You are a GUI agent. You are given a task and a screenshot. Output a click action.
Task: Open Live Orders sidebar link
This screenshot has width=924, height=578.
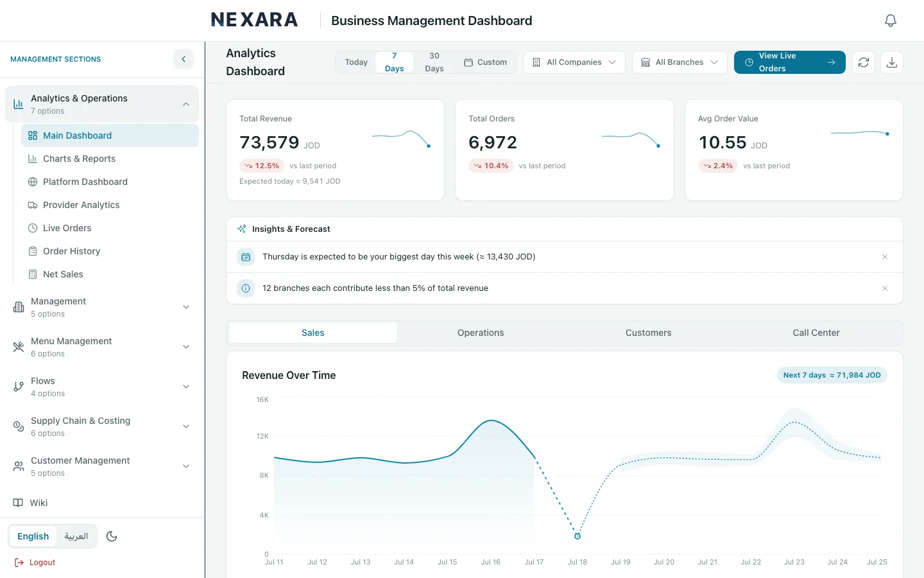coord(110,228)
